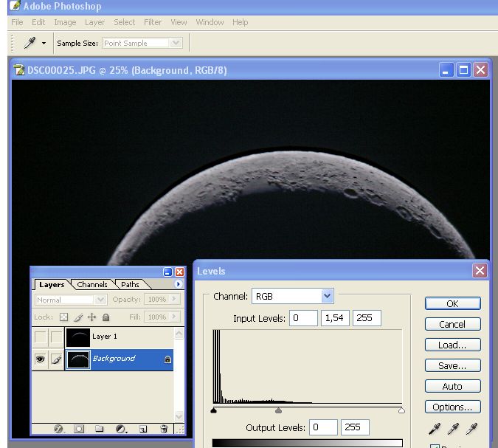
Task: Open the Channel RGB dropdown in Levels
Action: 292,296
